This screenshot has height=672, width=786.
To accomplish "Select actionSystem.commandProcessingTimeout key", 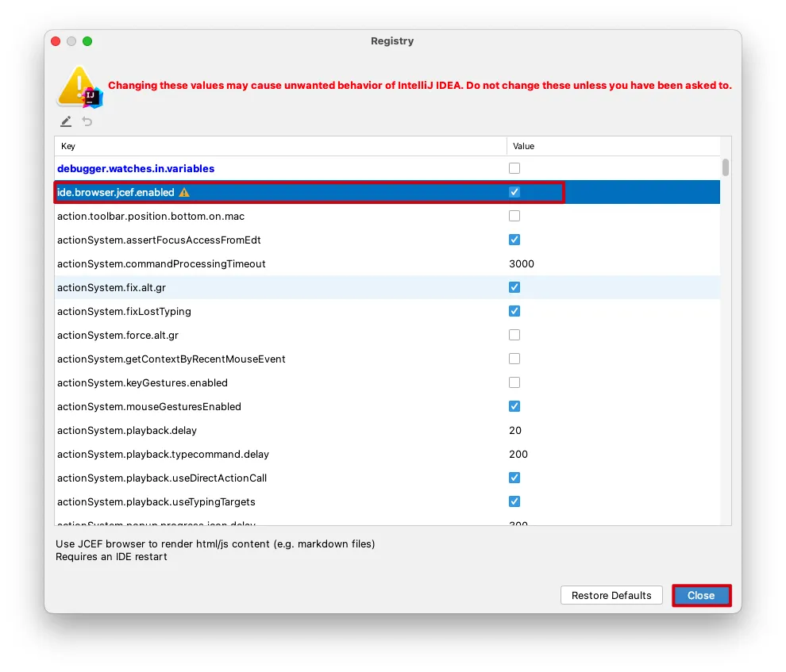I will coord(161,264).
